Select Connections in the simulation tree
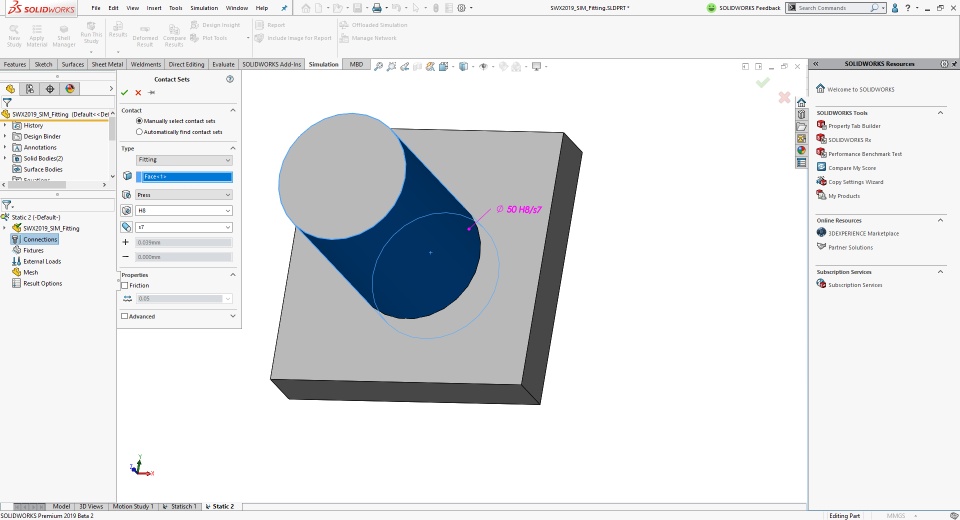Image resolution: width=960 pixels, height=520 pixels. pyautogui.click(x=40, y=239)
